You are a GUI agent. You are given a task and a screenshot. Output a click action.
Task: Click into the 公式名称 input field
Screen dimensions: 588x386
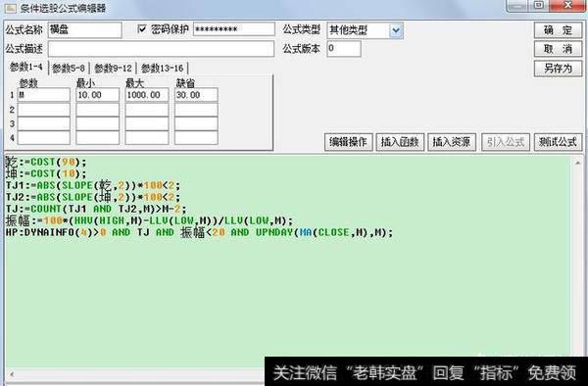pyautogui.click(x=84, y=30)
